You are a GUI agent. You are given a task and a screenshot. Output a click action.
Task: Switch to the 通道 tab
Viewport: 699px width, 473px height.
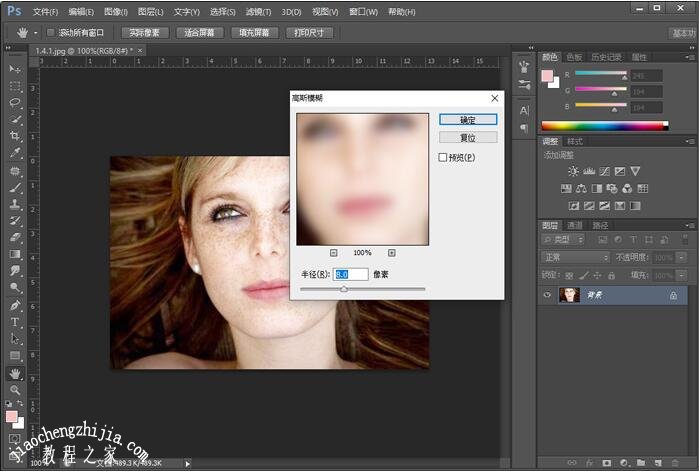pos(576,225)
